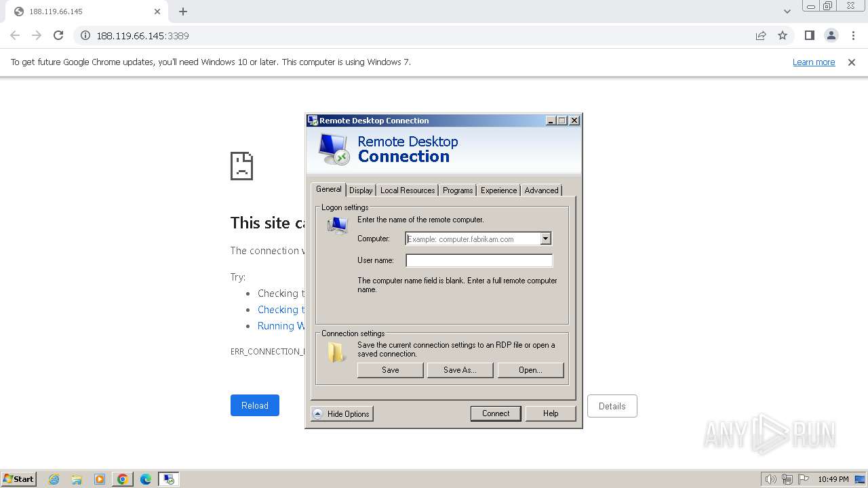Switch to the Display tab
This screenshot has width=868, height=488.
[x=361, y=190]
